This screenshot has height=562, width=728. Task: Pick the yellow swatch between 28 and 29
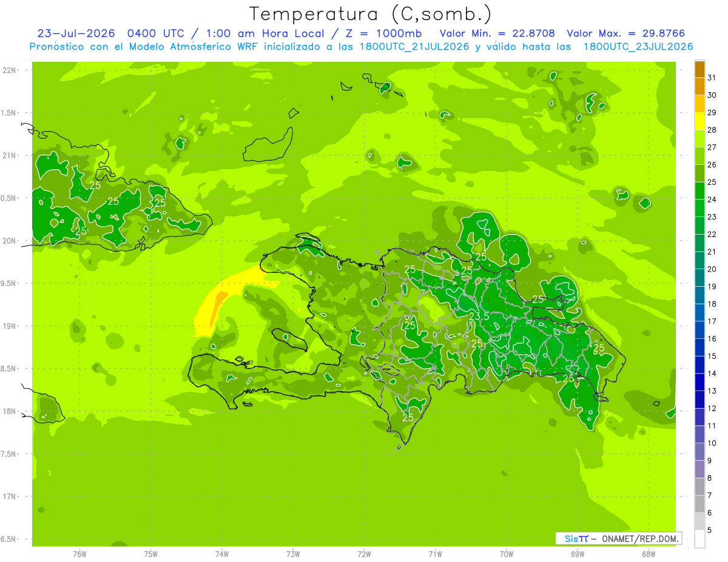click(x=699, y=121)
